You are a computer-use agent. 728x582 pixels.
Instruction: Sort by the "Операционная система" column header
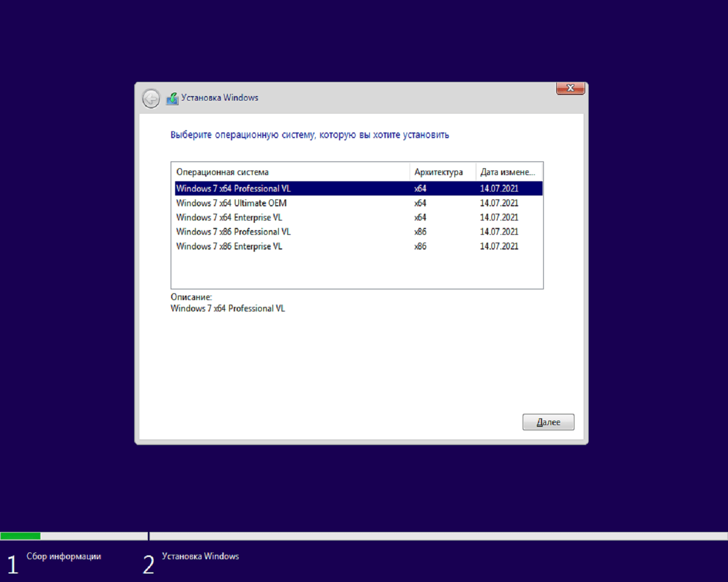coord(222,172)
